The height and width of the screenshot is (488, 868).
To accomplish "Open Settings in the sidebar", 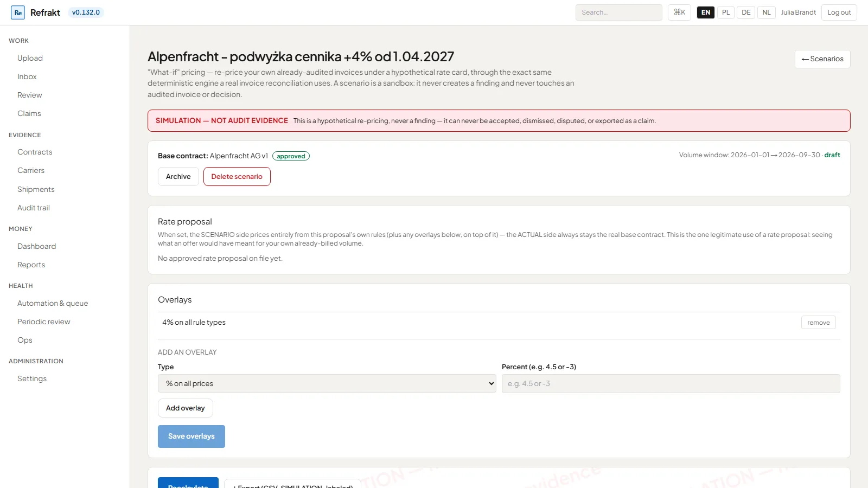I will [x=32, y=378].
